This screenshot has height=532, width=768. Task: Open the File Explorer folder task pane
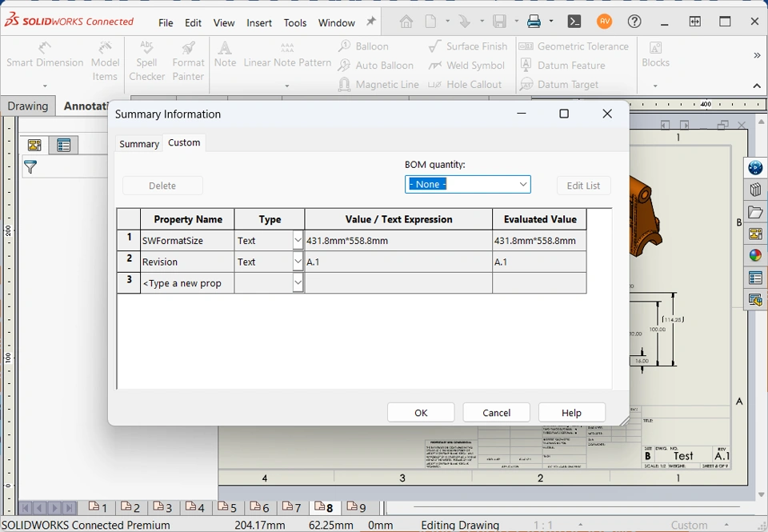click(x=755, y=212)
